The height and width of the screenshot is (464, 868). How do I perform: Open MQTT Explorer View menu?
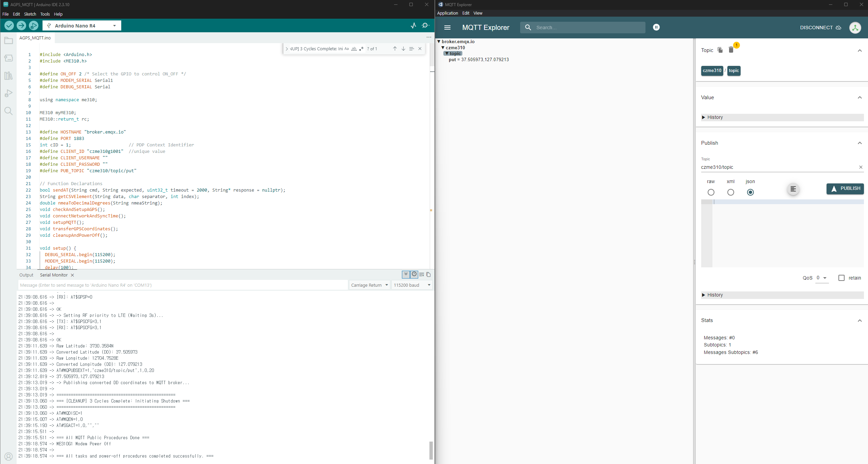point(478,13)
